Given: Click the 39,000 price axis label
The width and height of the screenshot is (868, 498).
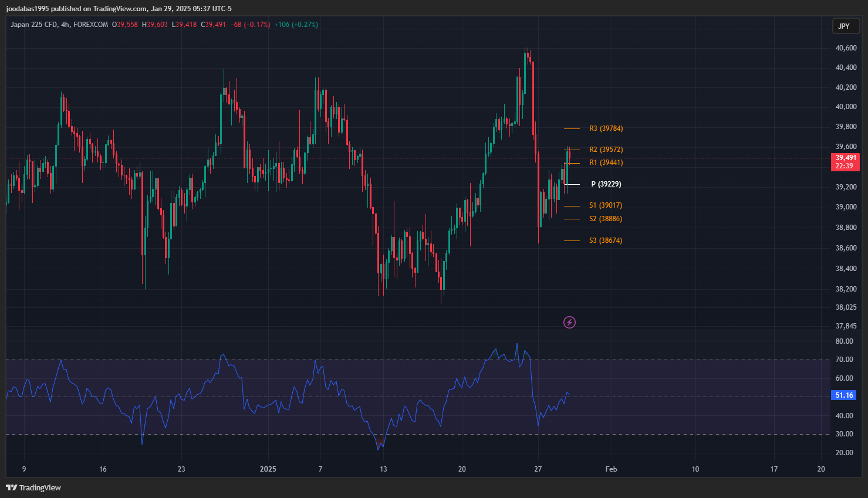Looking at the screenshot, I should [846, 207].
